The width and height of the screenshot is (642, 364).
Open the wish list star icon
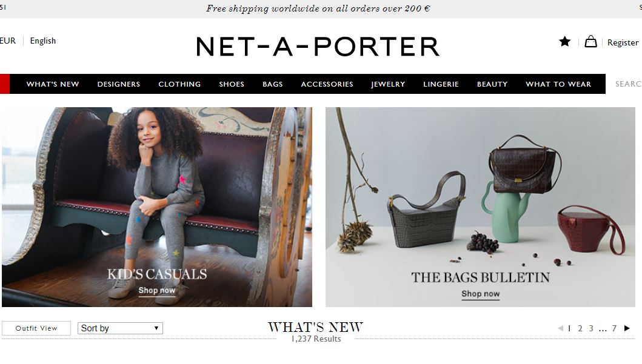point(564,41)
